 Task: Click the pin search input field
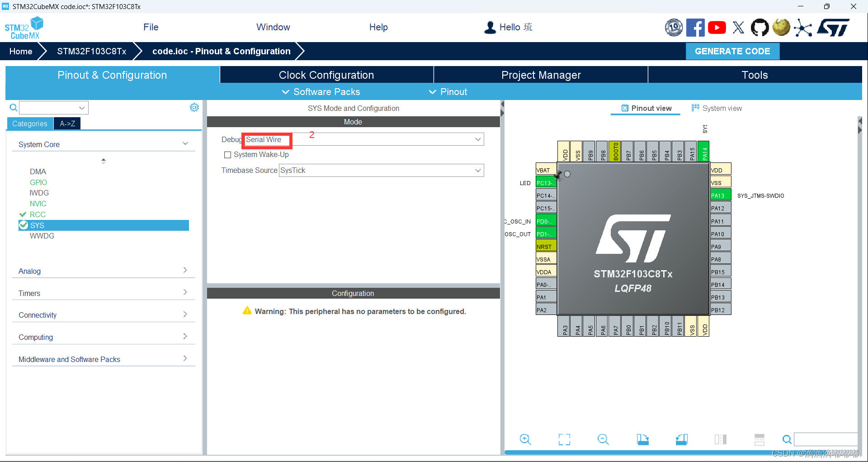click(x=826, y=439)
